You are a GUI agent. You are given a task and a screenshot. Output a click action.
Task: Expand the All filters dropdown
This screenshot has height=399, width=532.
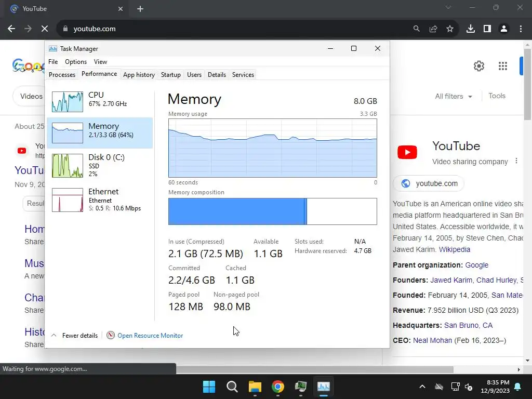(454, 96)
